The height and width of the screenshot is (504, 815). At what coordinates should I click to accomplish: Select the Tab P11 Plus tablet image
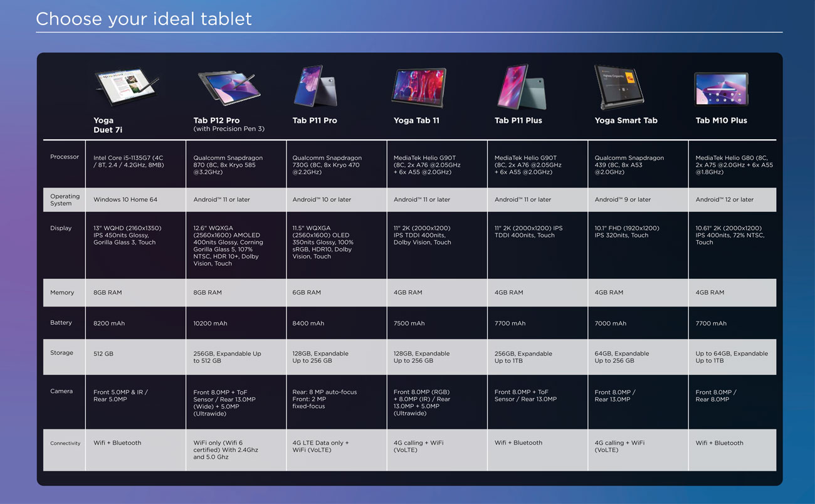(522, 87)
